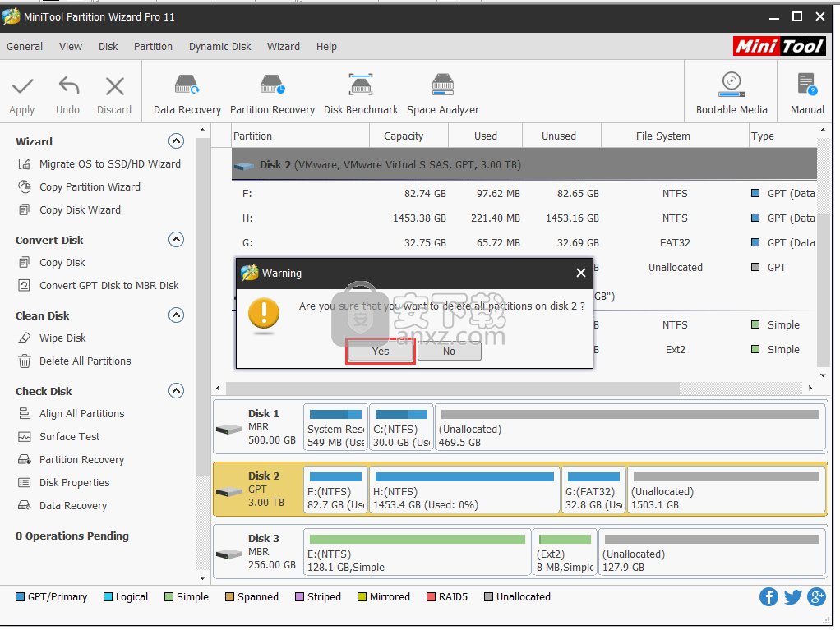The image size is (840, 630).
Task: Select the H: partition row
Action: coord(524,218)
